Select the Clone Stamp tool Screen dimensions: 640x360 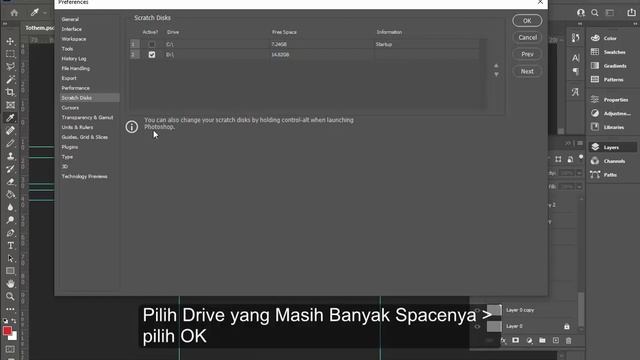coord(10,156)
